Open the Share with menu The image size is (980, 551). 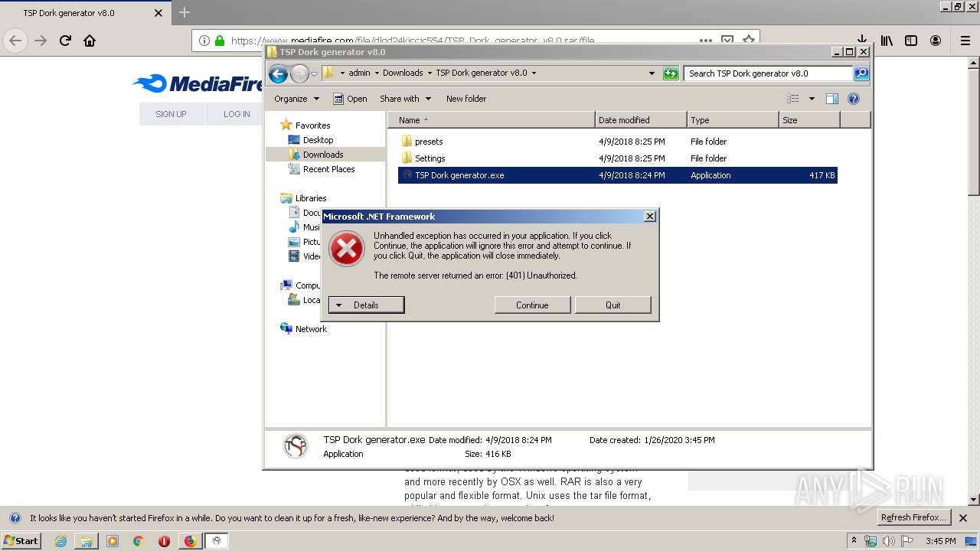(x=405, y=99)
